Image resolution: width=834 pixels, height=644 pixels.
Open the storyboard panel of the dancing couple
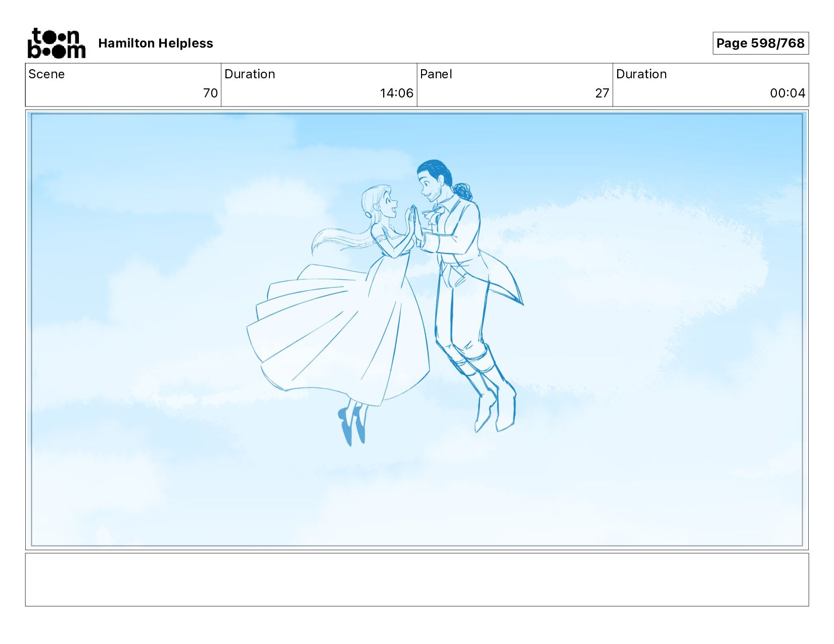(x=417, y=330)
